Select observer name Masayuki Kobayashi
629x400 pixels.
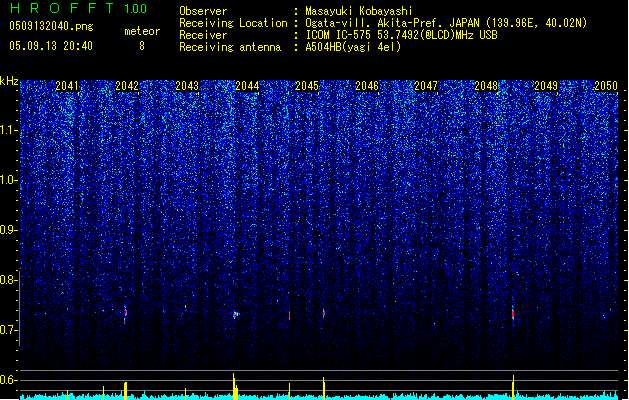click(x=359, y=11)
